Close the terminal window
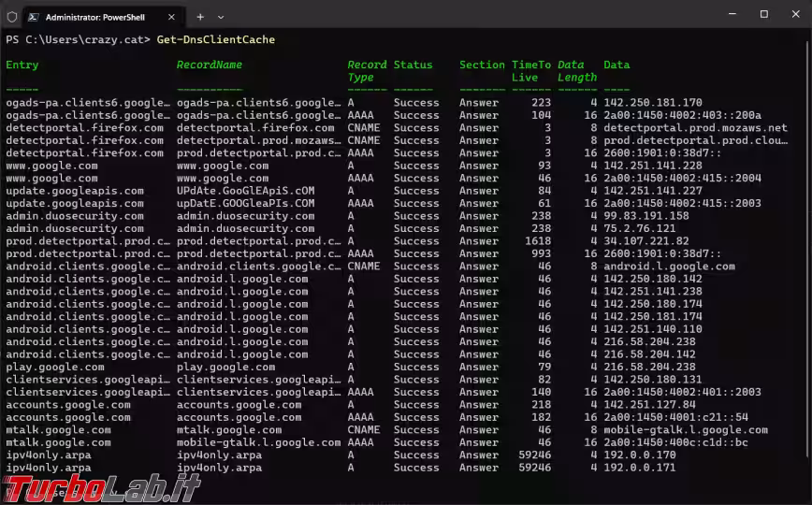Image resolution: width=812 pixels, height=505 pixels. tap(795, 14)
